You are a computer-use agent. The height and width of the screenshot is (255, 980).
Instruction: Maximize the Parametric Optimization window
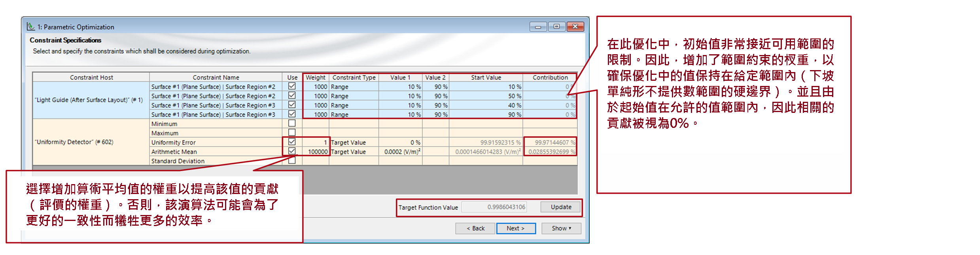556,27
